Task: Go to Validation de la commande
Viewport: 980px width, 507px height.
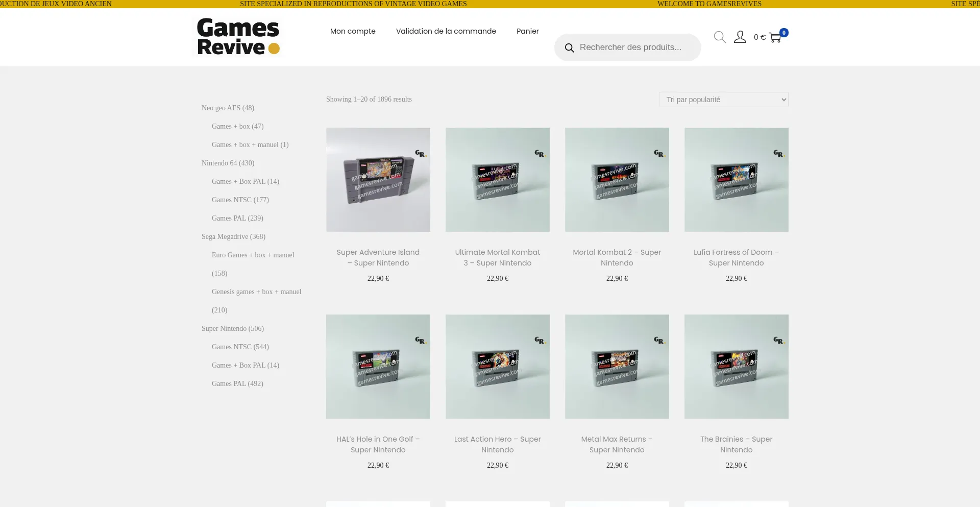Action: pos(446,31)
